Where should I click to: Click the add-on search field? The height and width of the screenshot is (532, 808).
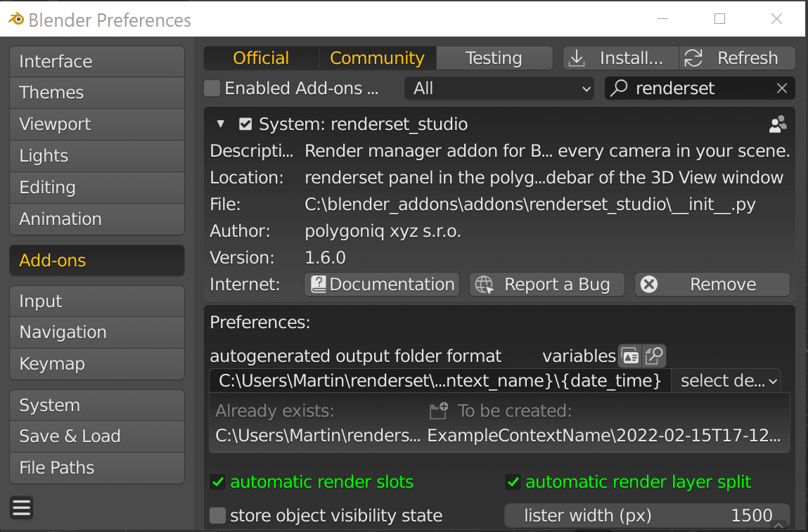(x=699, y=89)
